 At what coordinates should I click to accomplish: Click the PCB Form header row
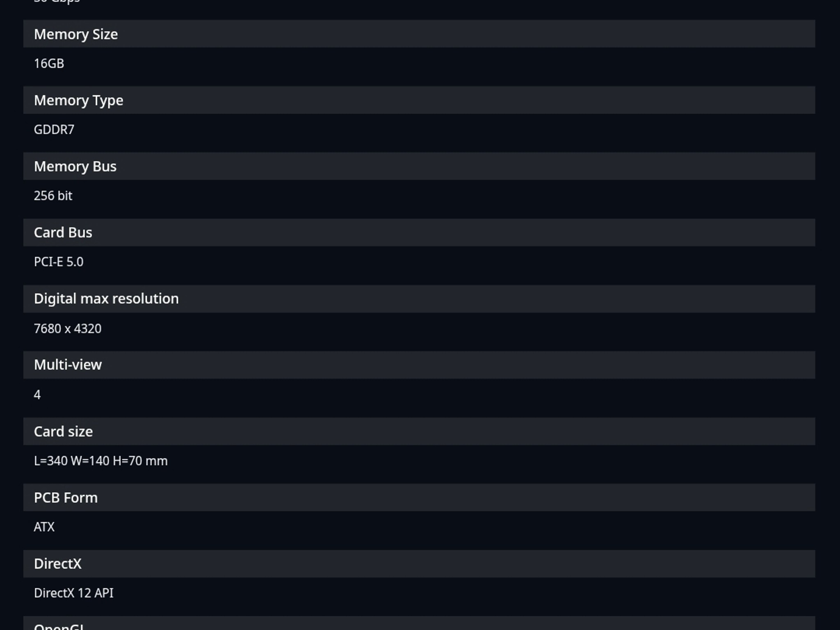[419, 498]
